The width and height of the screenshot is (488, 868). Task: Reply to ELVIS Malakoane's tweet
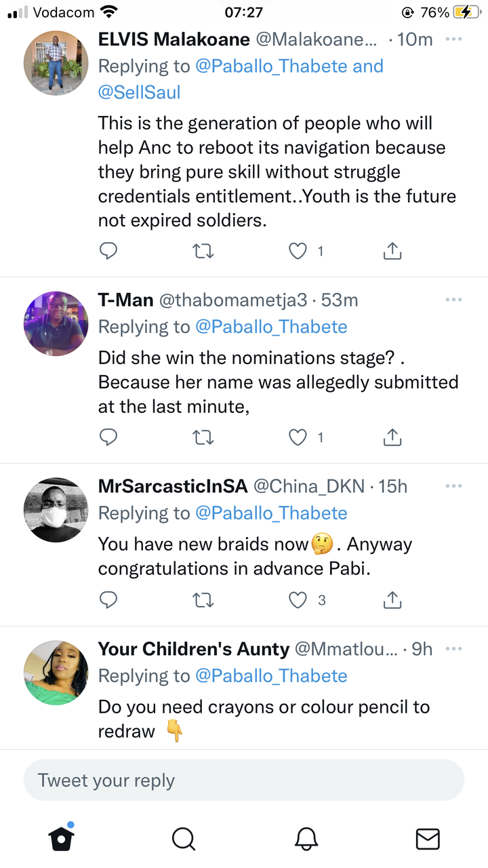108,252
